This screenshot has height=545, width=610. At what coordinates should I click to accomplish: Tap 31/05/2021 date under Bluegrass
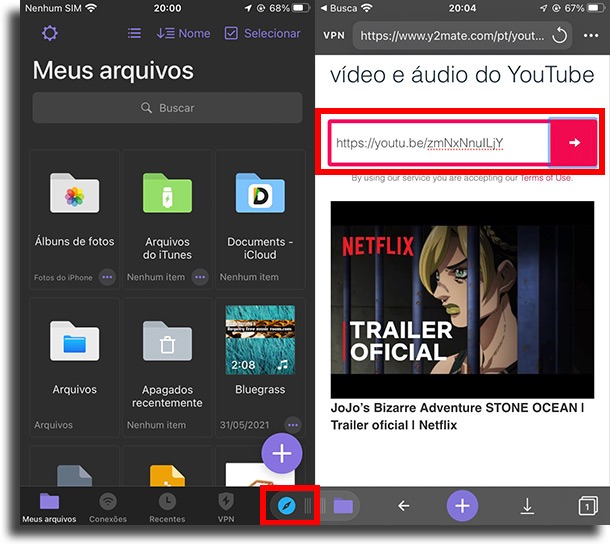pos(244,425)
